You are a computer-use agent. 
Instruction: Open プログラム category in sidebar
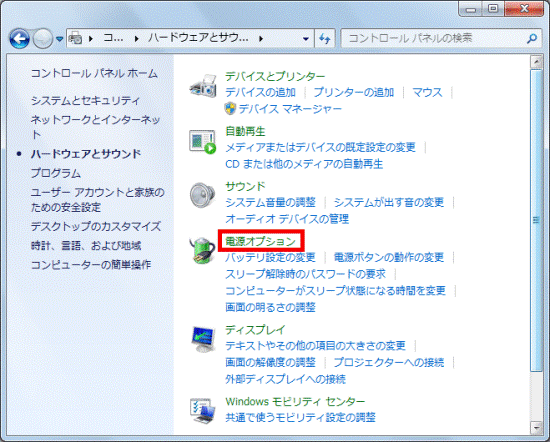coord(56,173)
